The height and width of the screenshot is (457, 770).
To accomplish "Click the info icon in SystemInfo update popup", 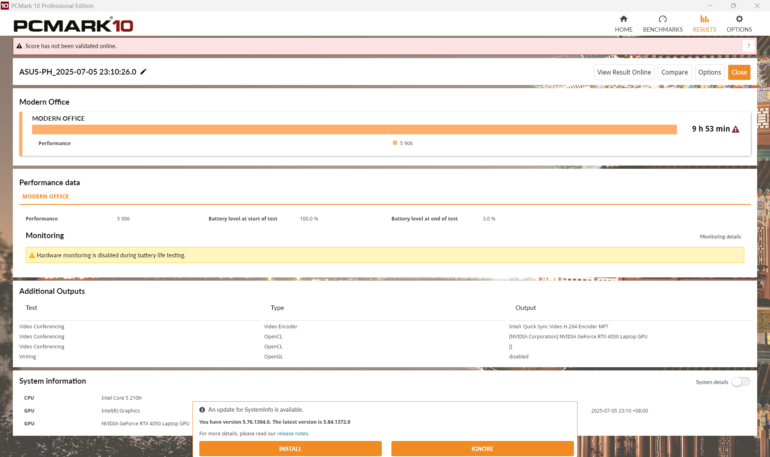I will click(x=202, y=409).
